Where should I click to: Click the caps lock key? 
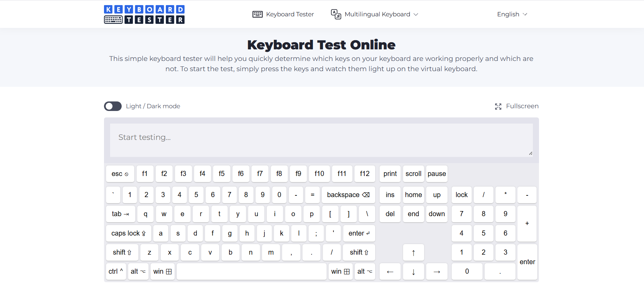tap(128, 233)
